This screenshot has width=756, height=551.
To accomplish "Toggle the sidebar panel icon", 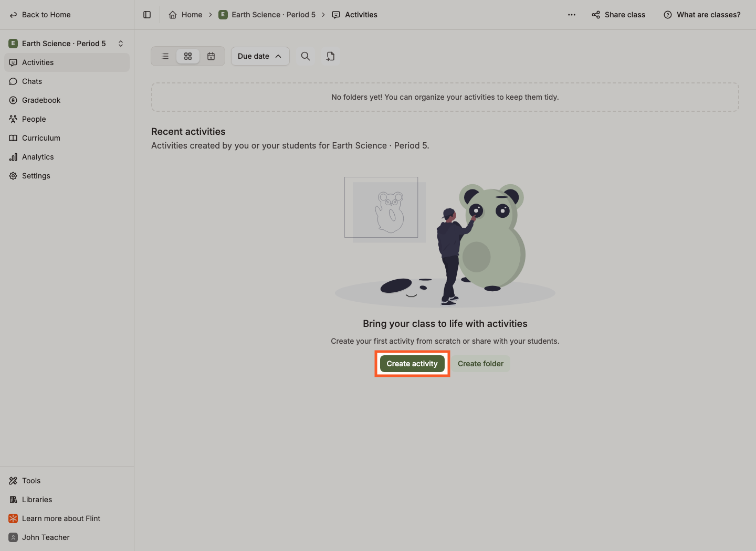I will coord(147,15).
